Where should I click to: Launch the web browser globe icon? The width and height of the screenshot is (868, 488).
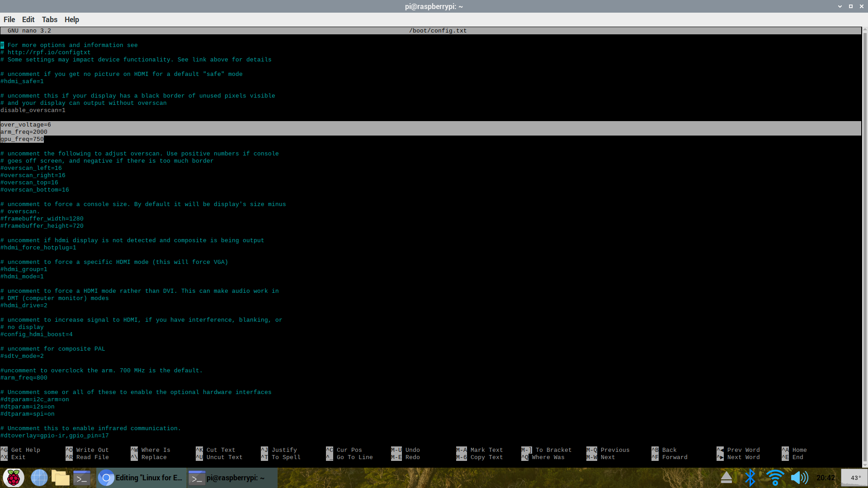click(x=39, y=478)
